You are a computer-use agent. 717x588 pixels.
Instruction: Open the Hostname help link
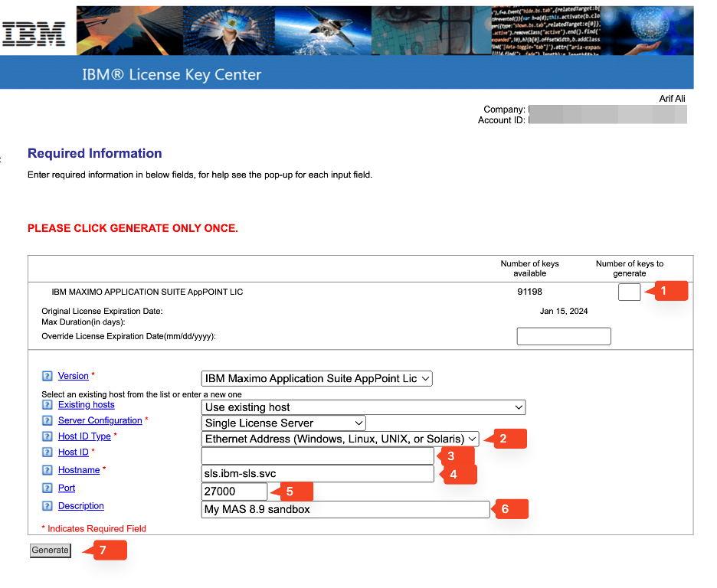tap(79, 470)
